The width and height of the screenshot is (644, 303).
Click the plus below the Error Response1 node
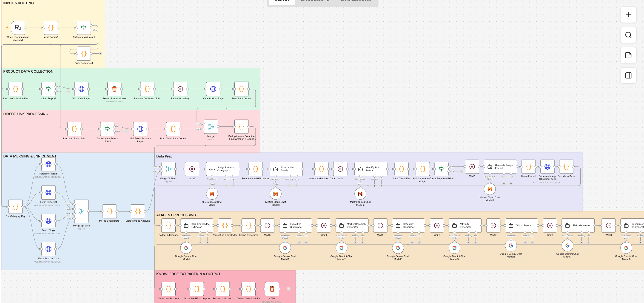pyautogui.click(x=100, y=53)
